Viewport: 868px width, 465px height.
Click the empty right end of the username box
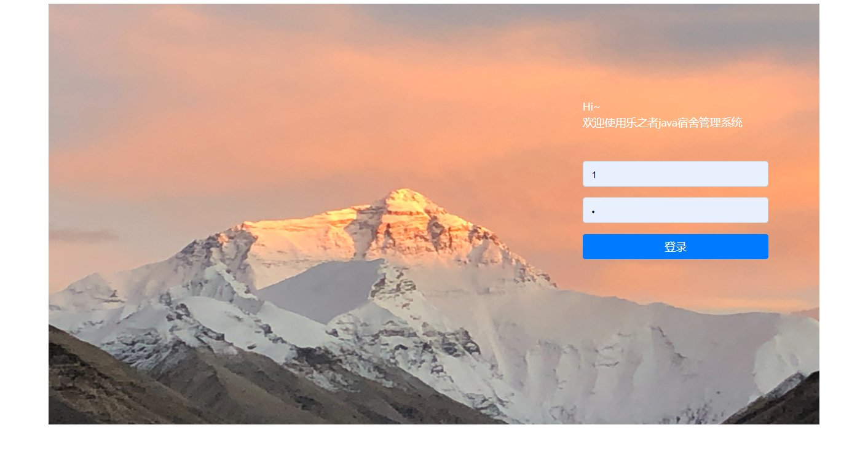click(738, 174)
